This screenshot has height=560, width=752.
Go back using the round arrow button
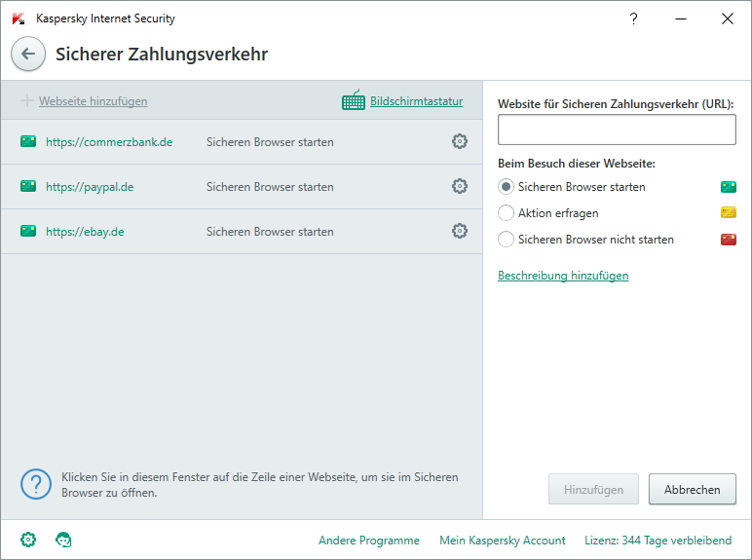pyautogui.click(x=28, y=54)
